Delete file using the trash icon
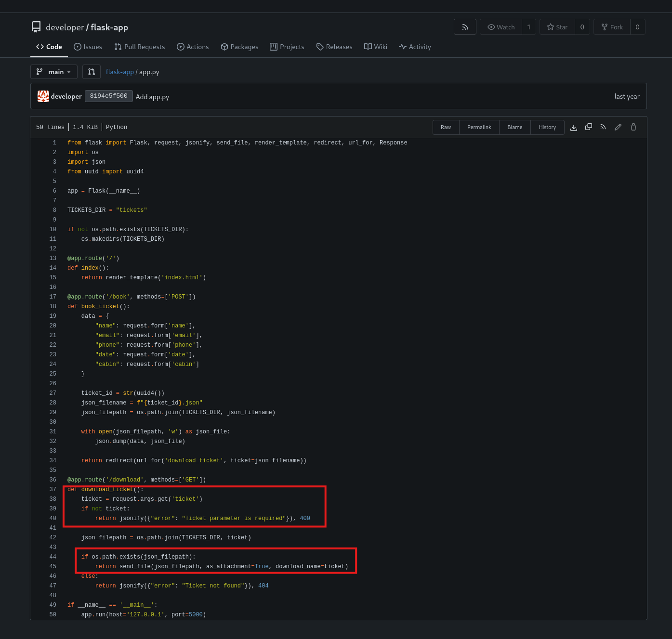 coord(633,127)
